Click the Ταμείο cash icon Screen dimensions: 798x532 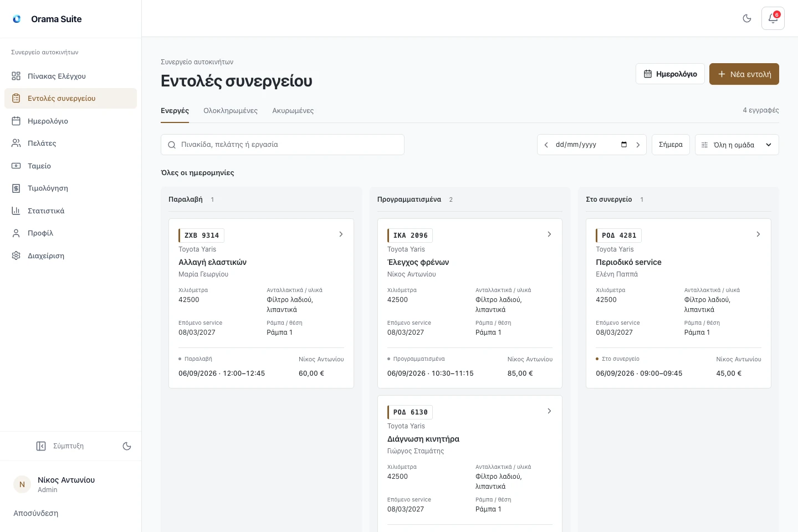click(x=16, y=166)
